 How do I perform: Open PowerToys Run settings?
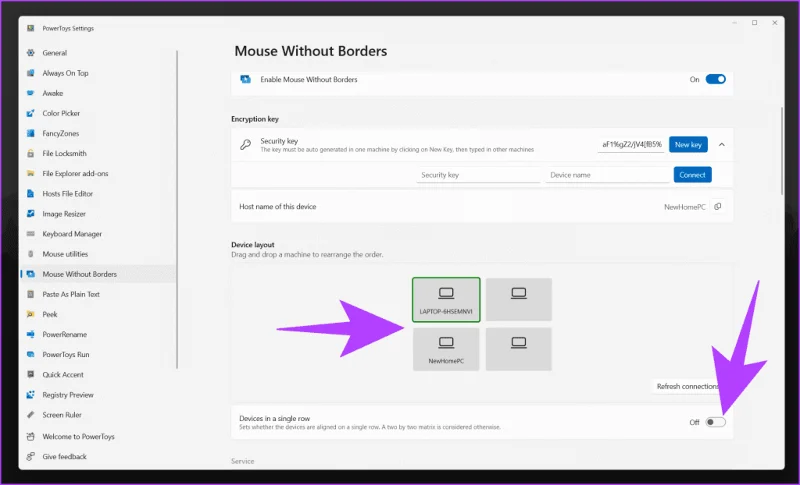click(65, 354)
